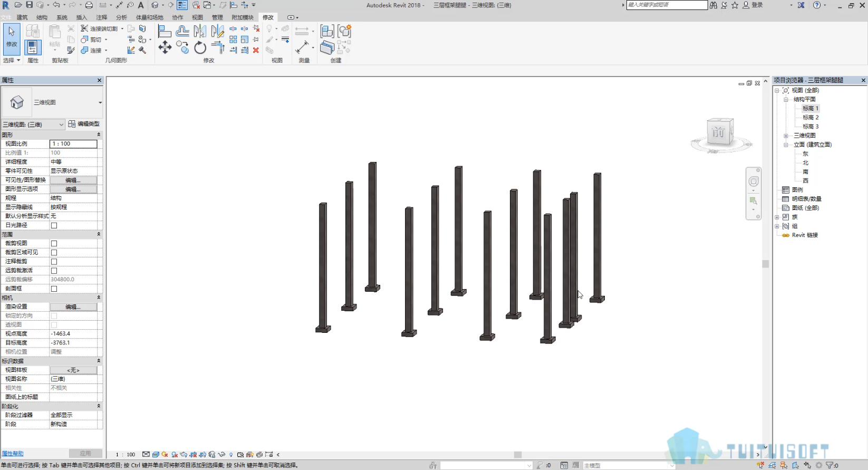Expand the 三维视图 node in project browser
This screenshot has width=868, height=470.
click(786, 136)
